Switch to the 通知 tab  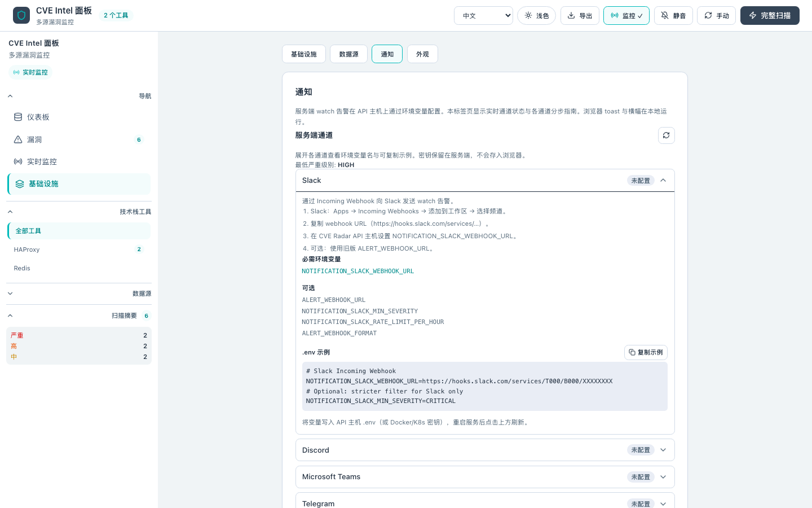[x=387, y=54]
